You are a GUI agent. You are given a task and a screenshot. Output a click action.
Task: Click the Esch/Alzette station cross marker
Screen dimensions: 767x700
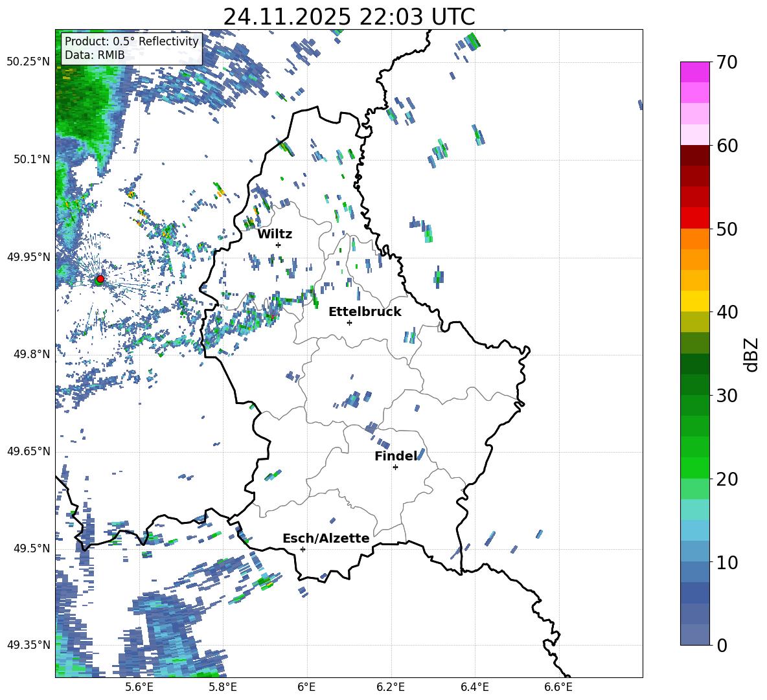click(x=303, y=549)
